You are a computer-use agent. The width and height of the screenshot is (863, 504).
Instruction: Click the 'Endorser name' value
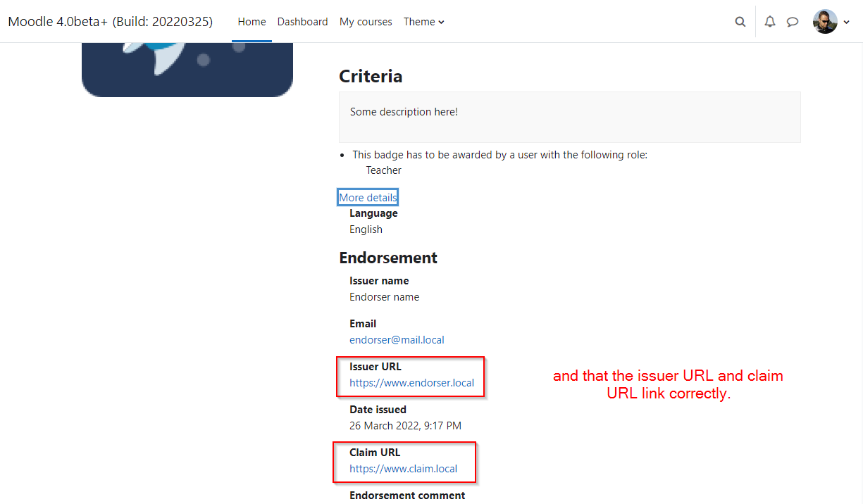(x=384, y=296)
